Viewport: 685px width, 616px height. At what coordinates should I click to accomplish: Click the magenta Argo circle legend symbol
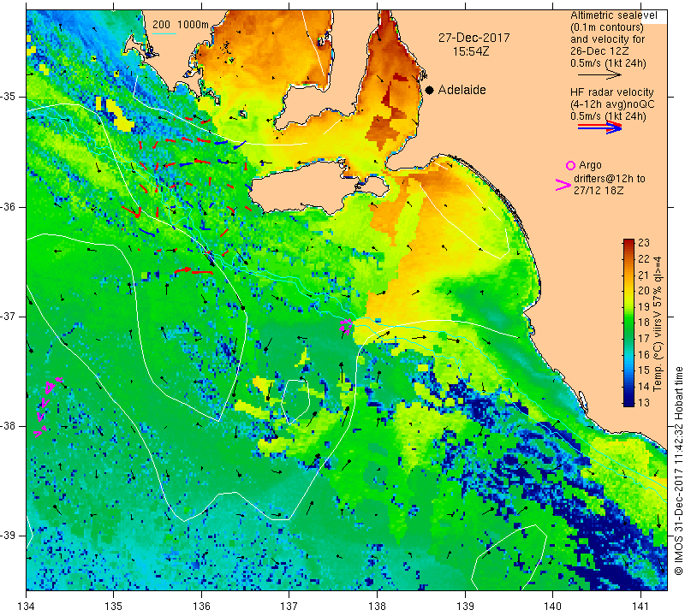coord(570,165)
